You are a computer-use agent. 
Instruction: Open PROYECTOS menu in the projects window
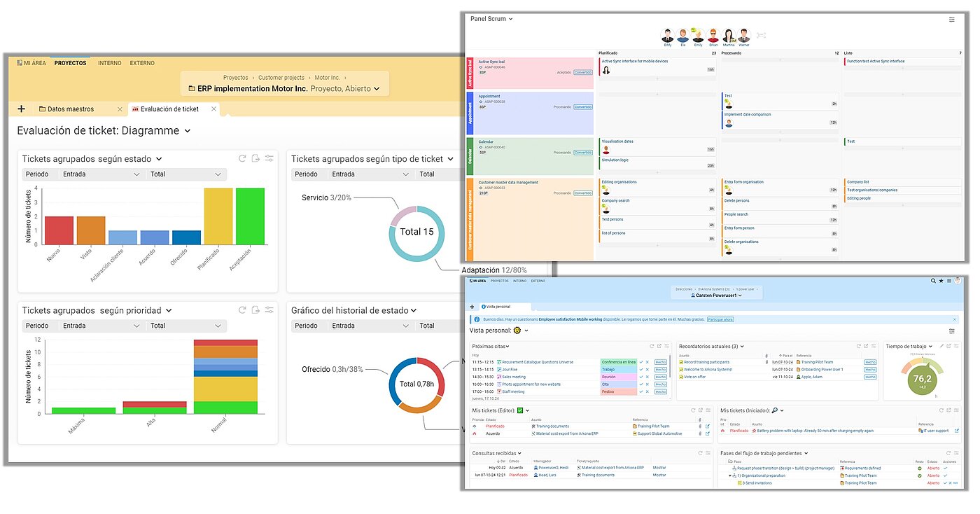click(70, 63)
